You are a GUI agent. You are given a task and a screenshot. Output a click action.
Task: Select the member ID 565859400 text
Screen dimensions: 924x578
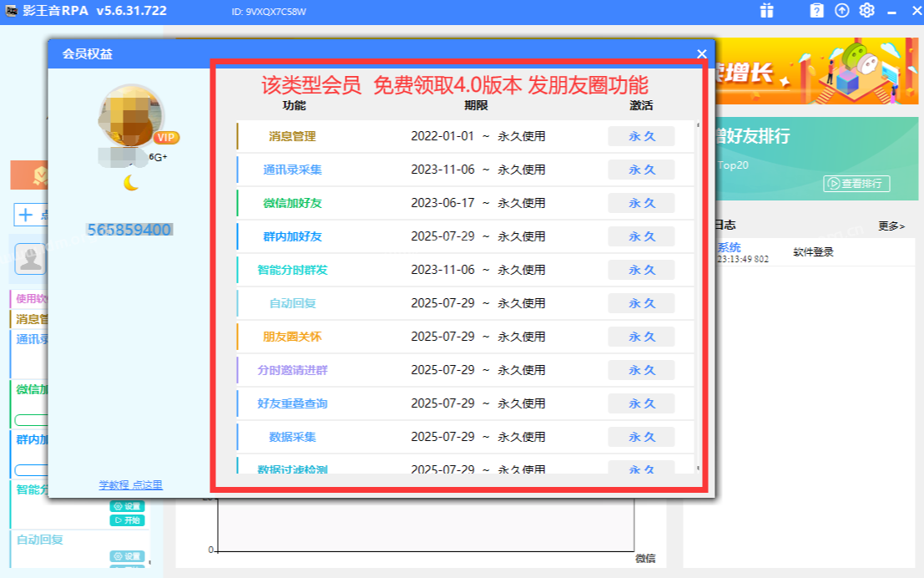pos(129,230)
